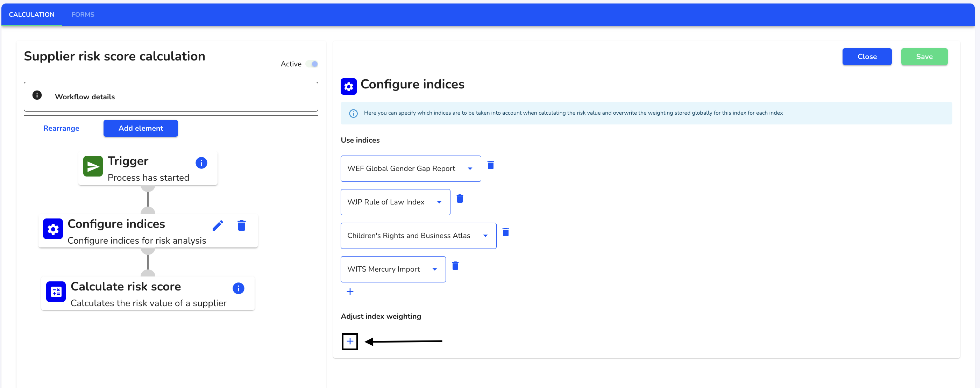980x388 pixels.
Task: Open the WITS Mercury Import dropdown
Action: [x=393, y=269]
